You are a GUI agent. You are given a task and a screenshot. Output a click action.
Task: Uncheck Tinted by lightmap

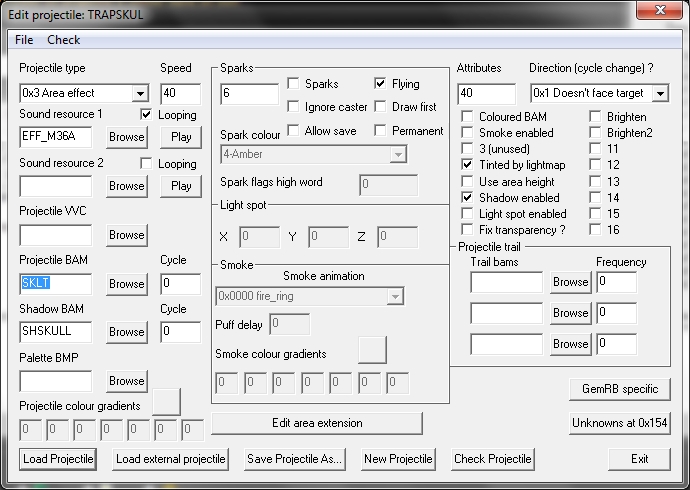[467, 165]
